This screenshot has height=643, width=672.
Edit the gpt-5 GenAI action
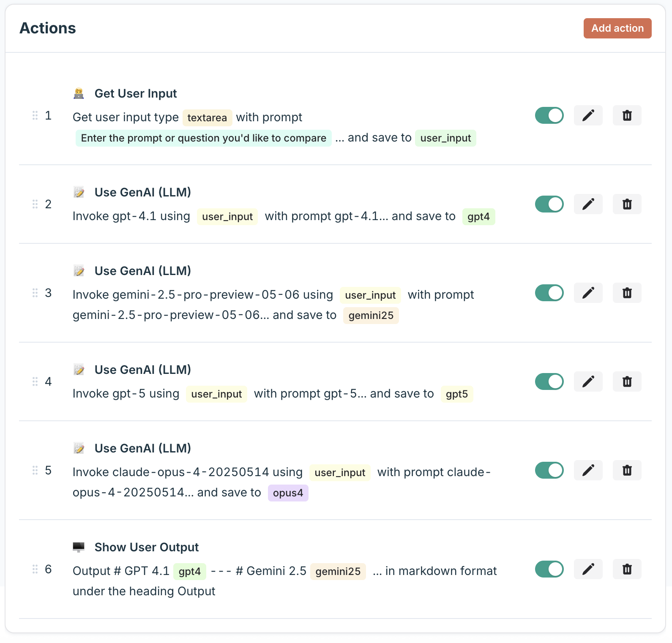(x=588, y=381)
